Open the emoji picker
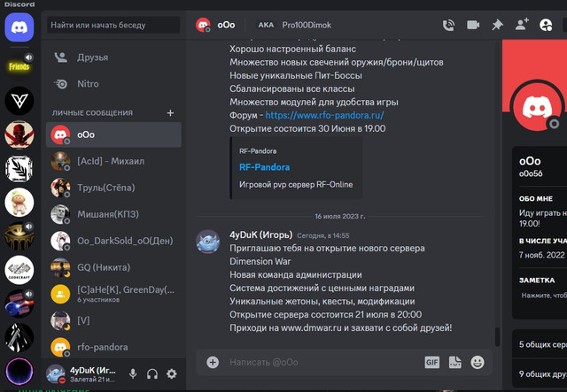Screen dimensions: 567x392 pyautogui.click(x=478, y=362)
